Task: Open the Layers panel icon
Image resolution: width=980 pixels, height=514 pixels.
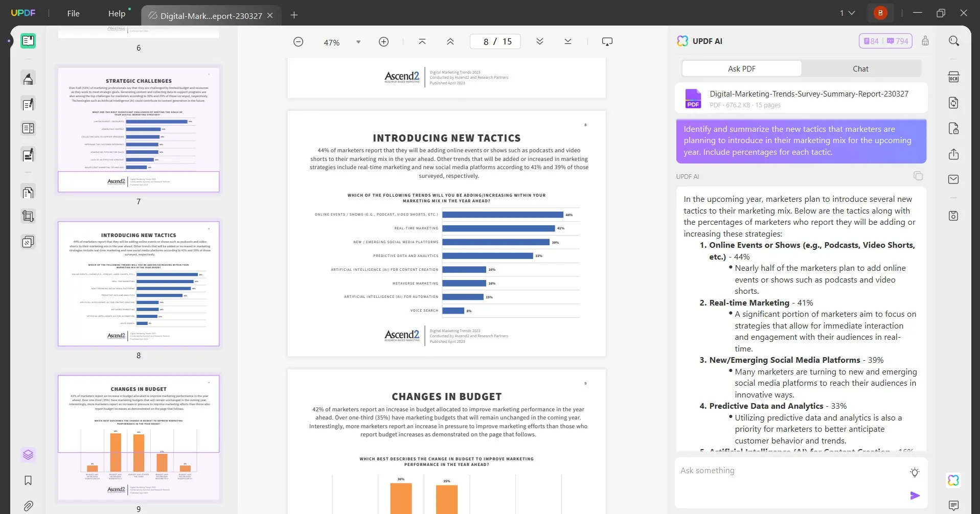Action: pyautogui.click(x=28, y=455)
